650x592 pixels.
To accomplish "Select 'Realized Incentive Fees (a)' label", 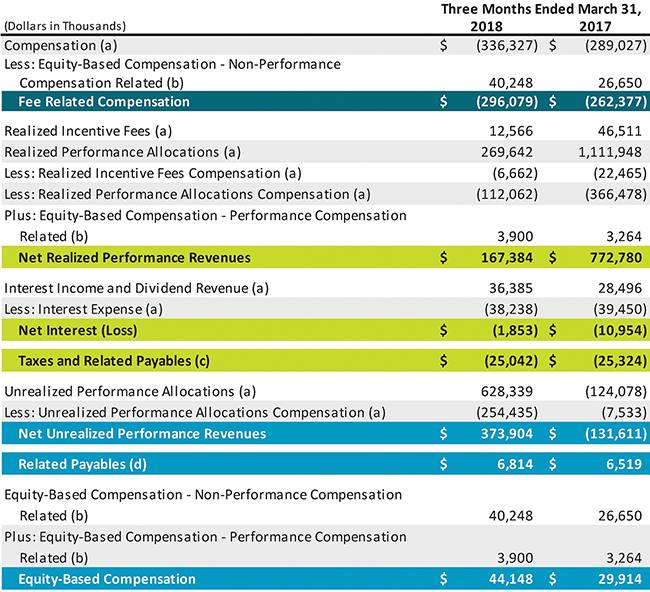I will click(88, 131).
